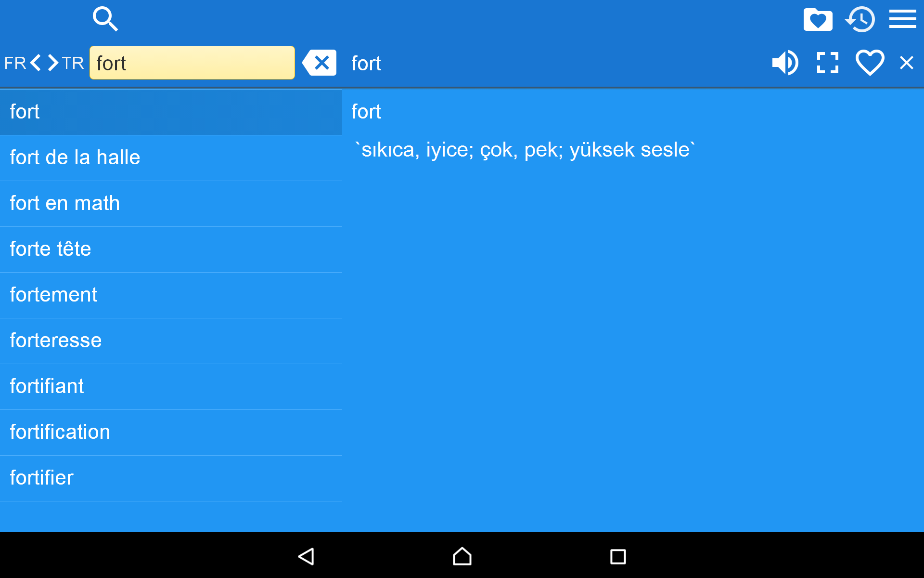Open search history clock icon
The image size is (924, 578).
pyautogui.click(x=860, y=20)
